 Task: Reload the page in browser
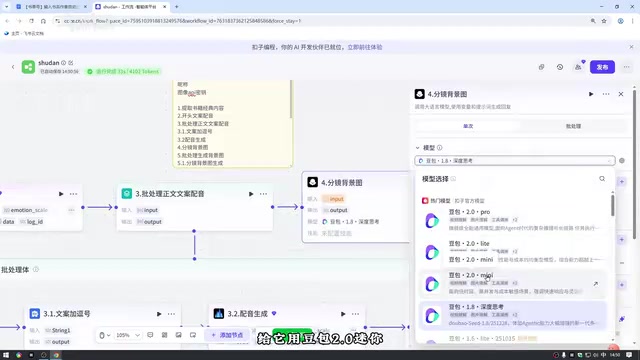click(x=31, y=21)
